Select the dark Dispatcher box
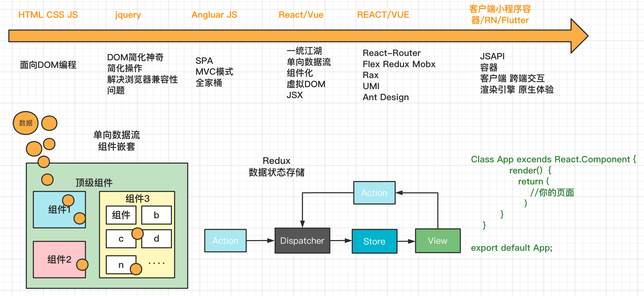The height and width of the screenshot is (296, 644). [x=302, y=241]
